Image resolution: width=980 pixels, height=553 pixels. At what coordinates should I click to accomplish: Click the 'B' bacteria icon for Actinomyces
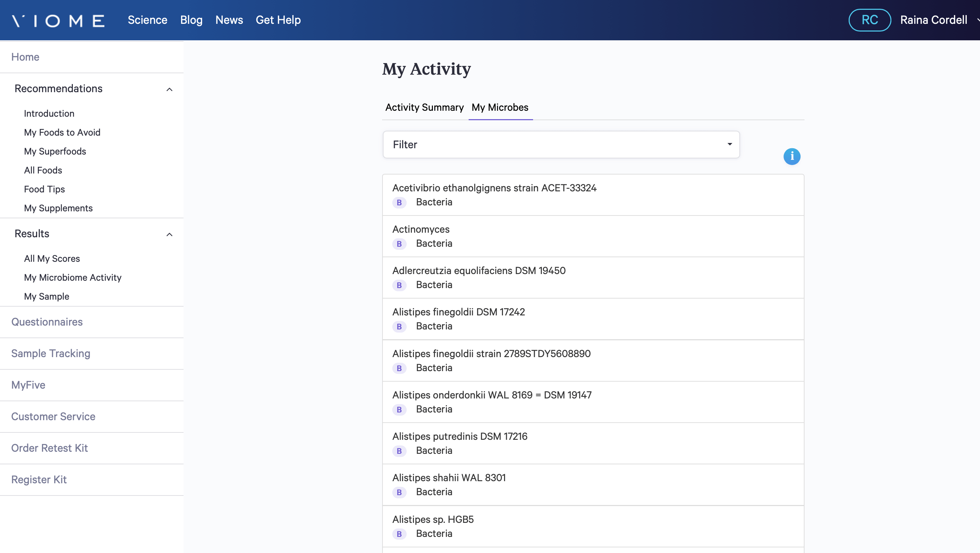point(399,243)
